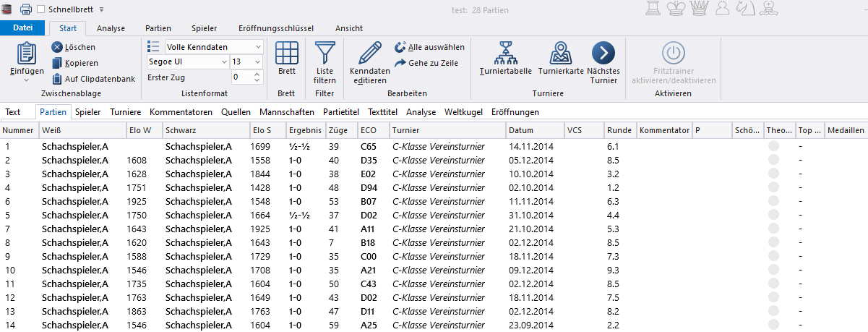Expand the Volle Kenndaten list format dropdown
This screenshot has height=332, width=868.
click(x=258, y=46)
